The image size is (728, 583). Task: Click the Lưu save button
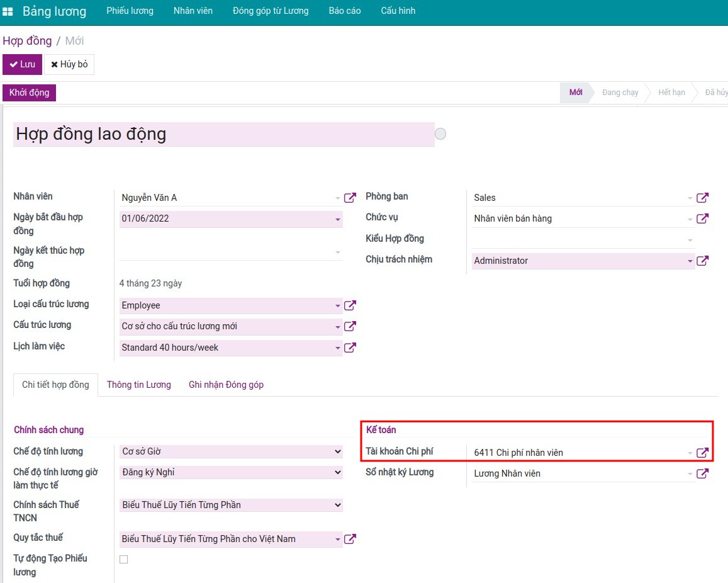click(x=22, y=64)
